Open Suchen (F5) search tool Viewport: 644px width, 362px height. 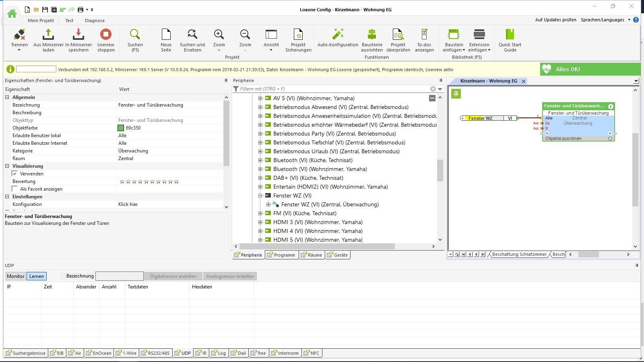[135, 35]
